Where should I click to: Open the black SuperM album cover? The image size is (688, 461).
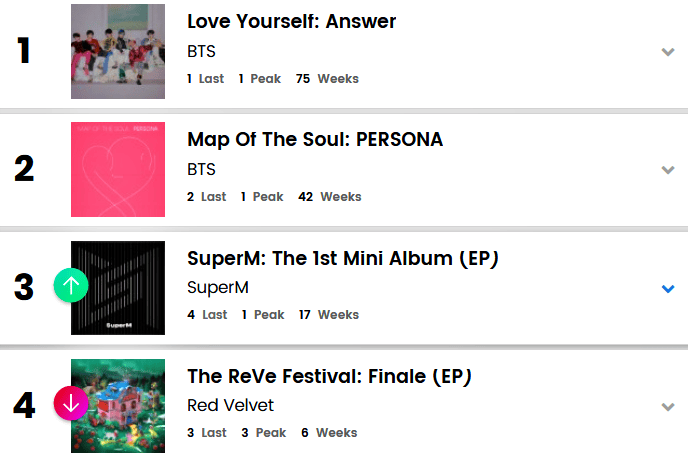point(118,288)
